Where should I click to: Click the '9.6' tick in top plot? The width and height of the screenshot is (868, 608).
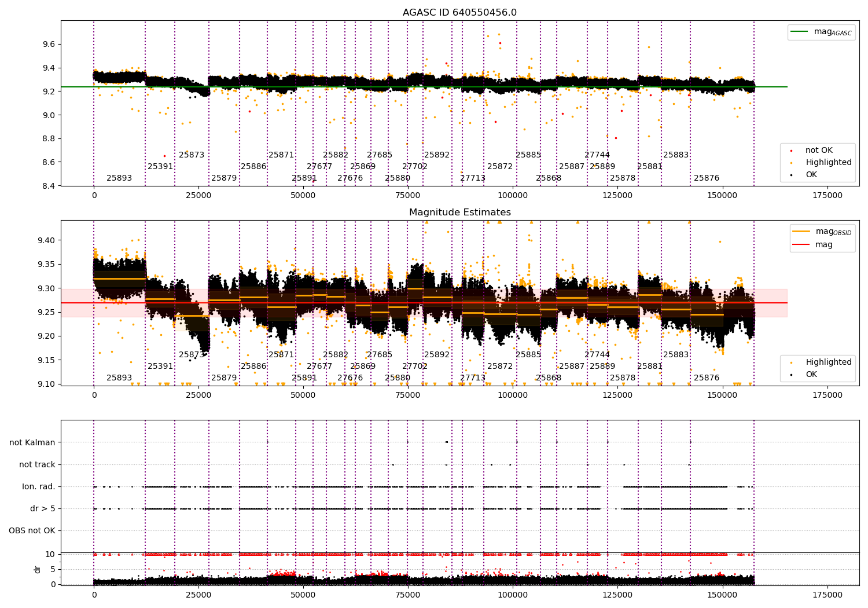tap(49, 45)
